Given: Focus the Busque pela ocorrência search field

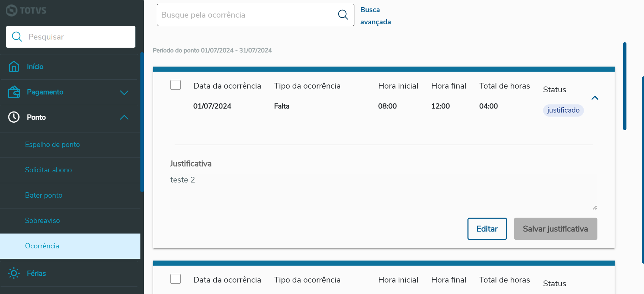Looking at the screenshot, I should (246, 15).
